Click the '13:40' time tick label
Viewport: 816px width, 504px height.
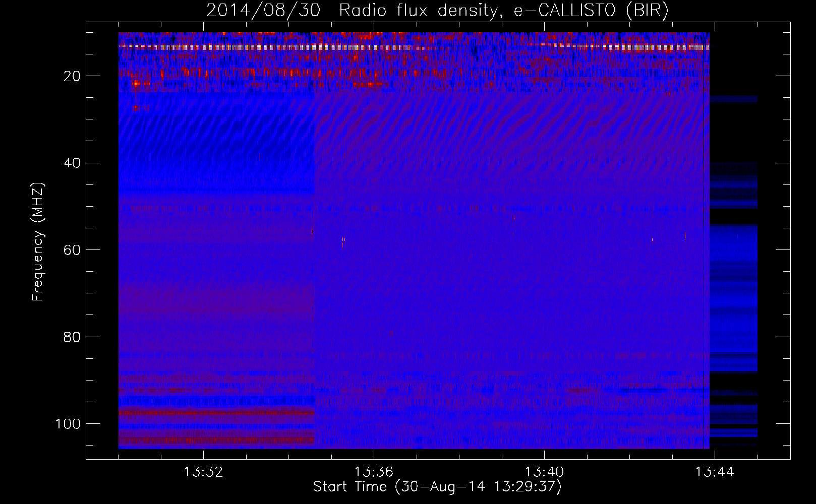pos(544,472)
